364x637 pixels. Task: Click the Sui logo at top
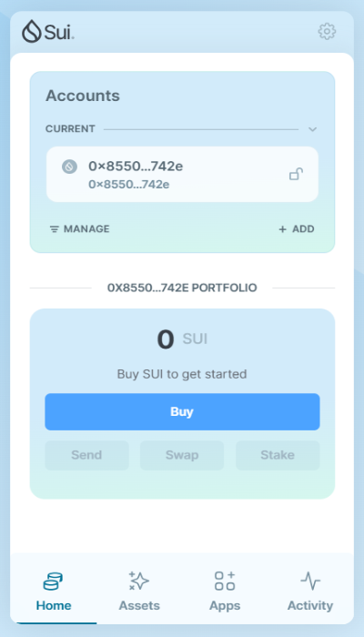48,32
